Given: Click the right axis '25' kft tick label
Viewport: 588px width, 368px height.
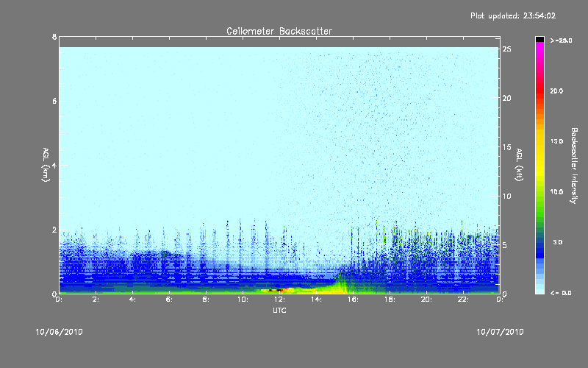Looking at the screenshot, I should click(x=506, y=49).
